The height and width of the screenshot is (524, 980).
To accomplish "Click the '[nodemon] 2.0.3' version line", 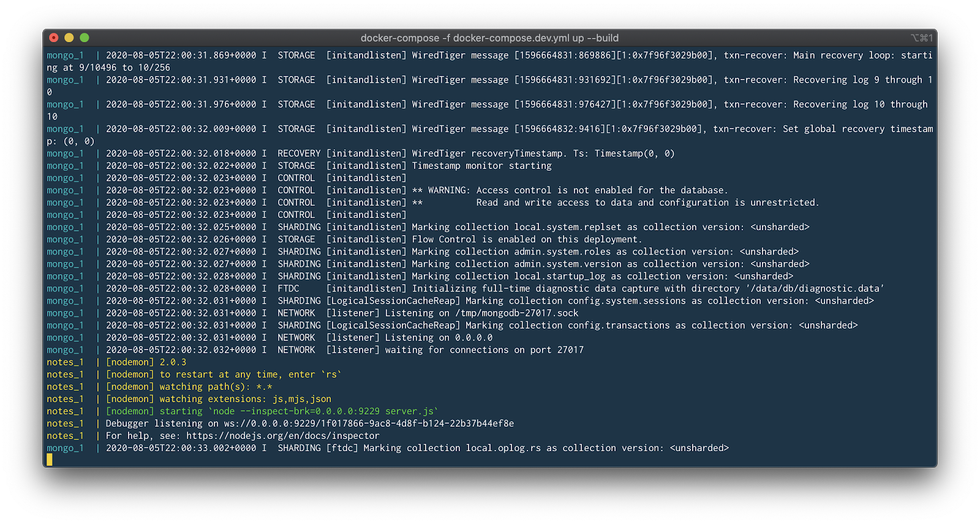I will pos(146,362).
